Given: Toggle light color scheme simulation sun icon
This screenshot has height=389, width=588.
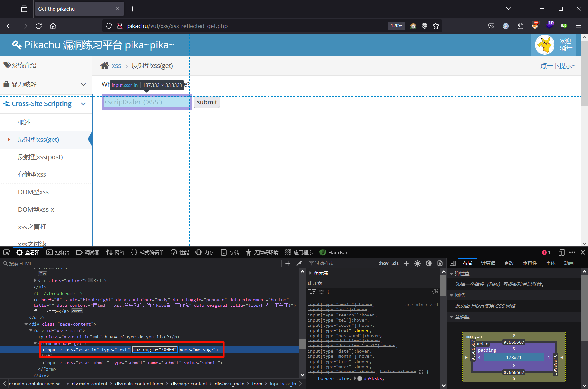Looking at the screenshot, I should click(x=417, y=263).
